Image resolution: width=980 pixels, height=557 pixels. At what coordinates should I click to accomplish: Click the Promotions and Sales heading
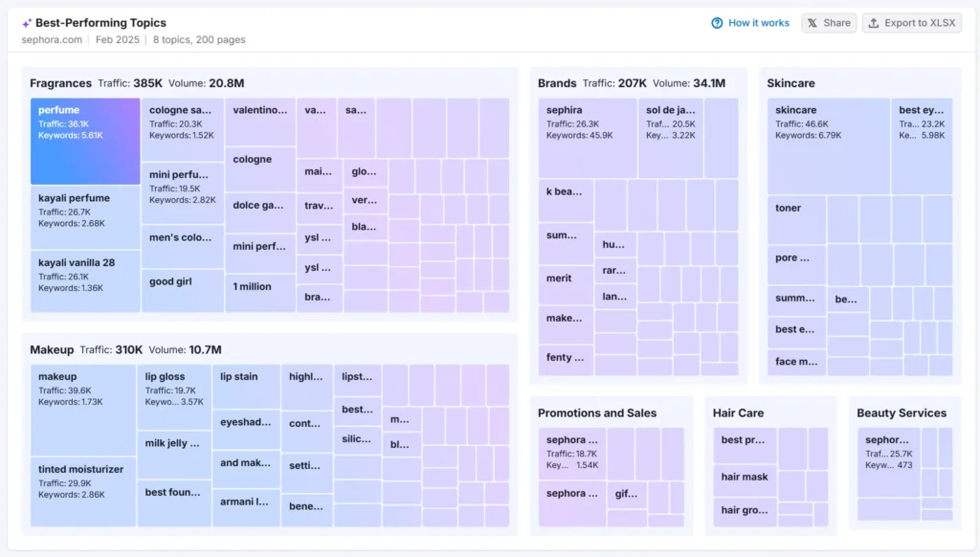pyautogui.click(x=597, y=413)
